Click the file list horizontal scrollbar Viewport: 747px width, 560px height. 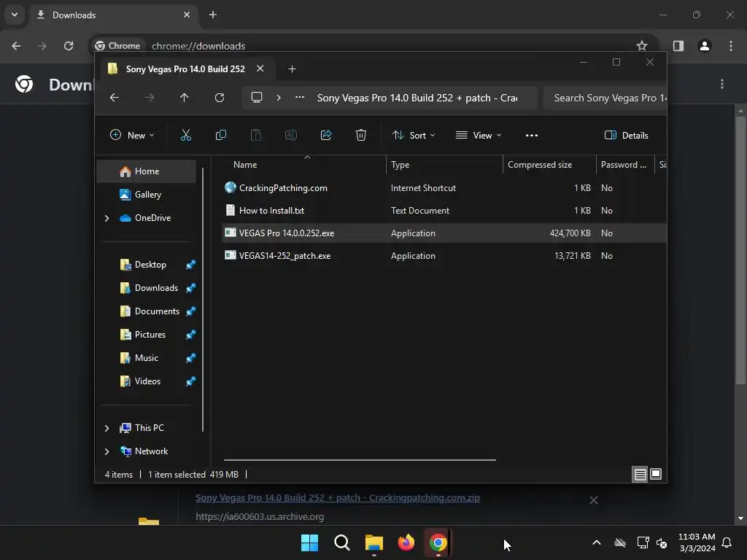point(360,460)
